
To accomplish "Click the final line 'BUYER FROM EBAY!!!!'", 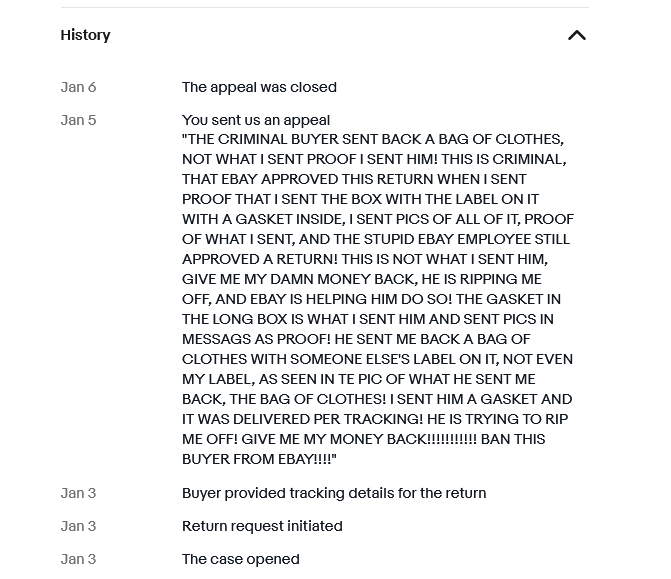I will click(x=259, y=459).
